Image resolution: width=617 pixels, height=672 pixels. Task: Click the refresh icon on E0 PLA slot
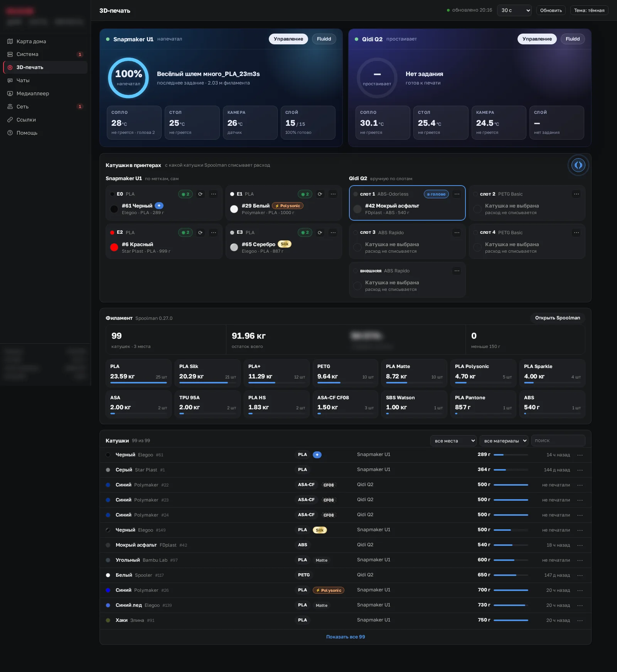pyautogui.click(x=201, y=194)
